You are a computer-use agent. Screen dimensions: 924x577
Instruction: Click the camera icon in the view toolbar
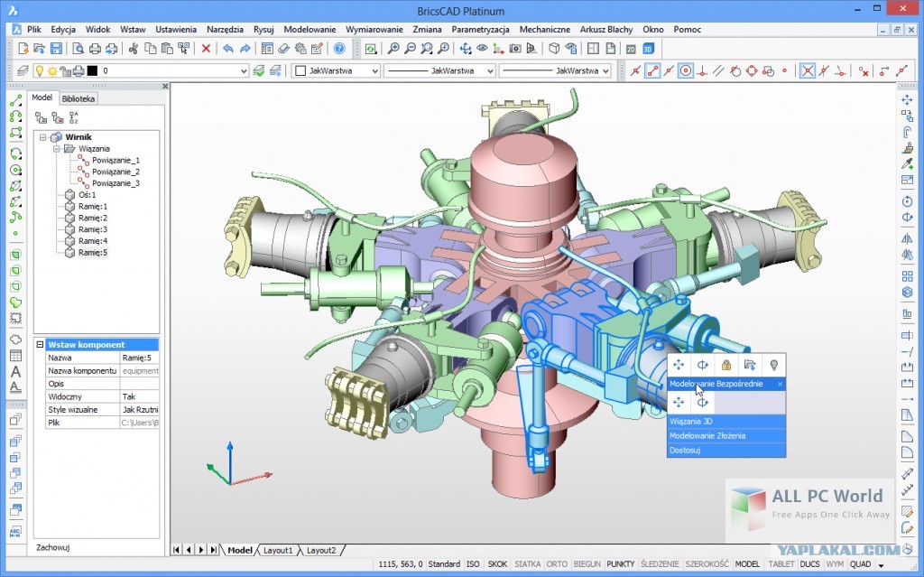click(x=515, y=49)
